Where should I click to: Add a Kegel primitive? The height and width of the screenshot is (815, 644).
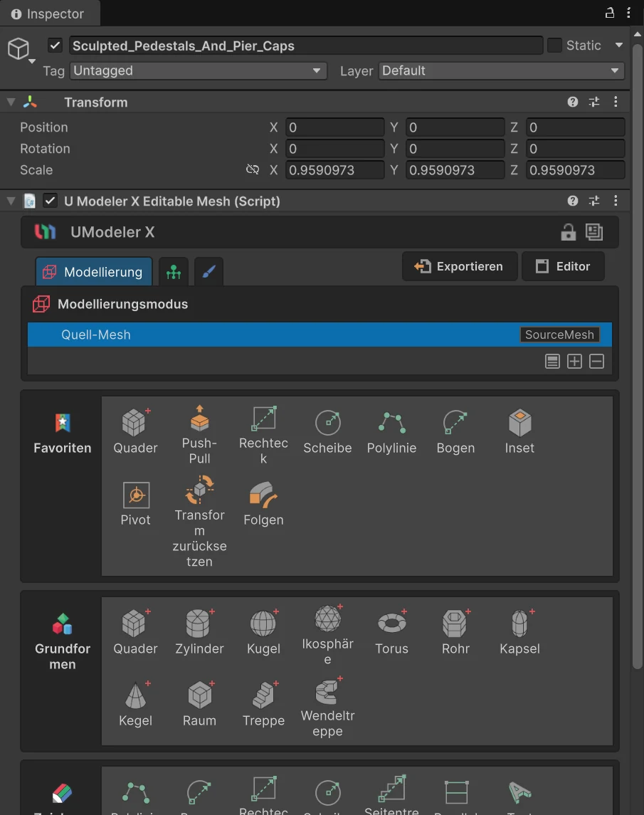click(x=135, y=704)
